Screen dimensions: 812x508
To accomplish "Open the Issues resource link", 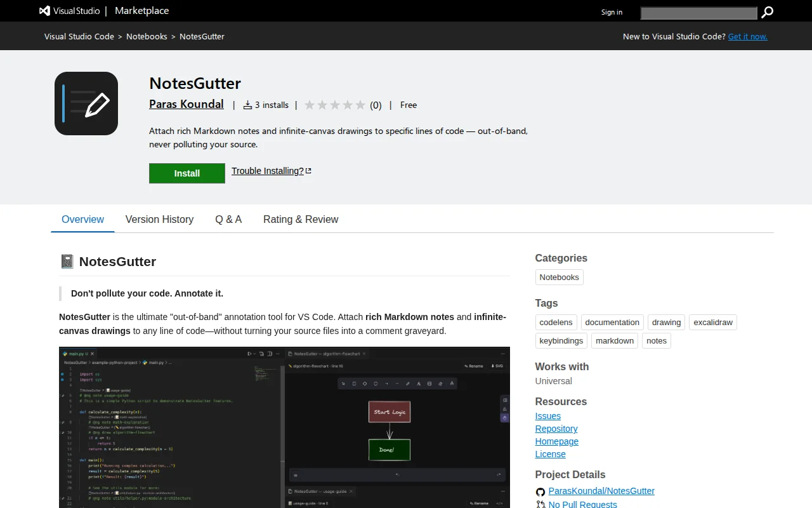I will pyautogui.click(x=548, y=416).
